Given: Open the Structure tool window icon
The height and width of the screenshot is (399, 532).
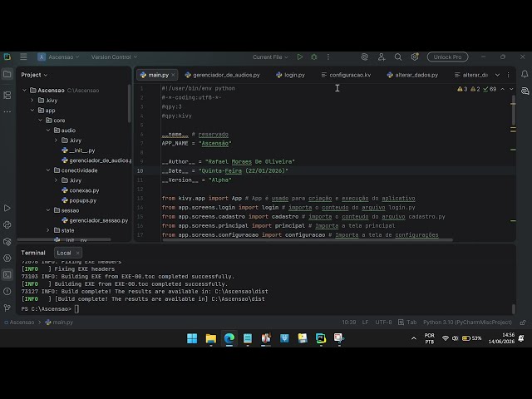Looking at the screenshot, I should (7, 96).
